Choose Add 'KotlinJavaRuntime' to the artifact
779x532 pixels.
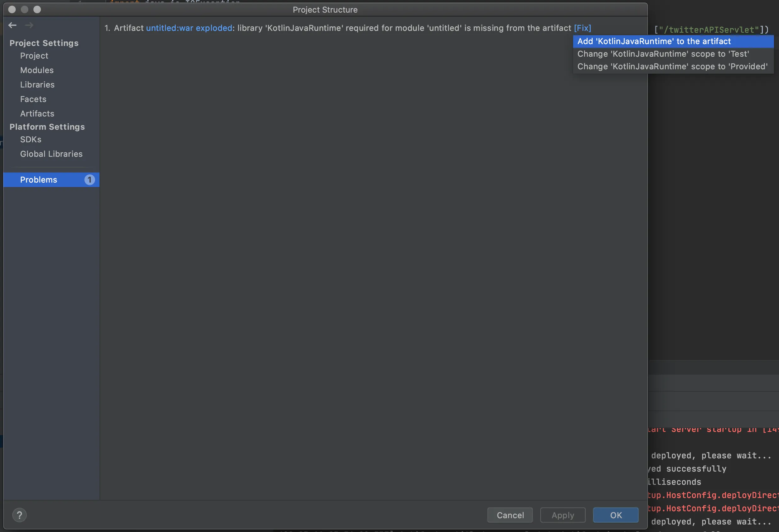coord(654,41)
